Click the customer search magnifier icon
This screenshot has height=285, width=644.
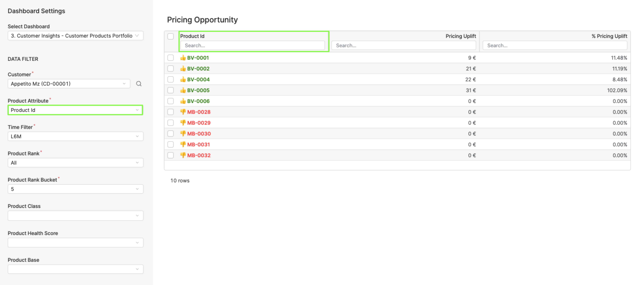139,84
